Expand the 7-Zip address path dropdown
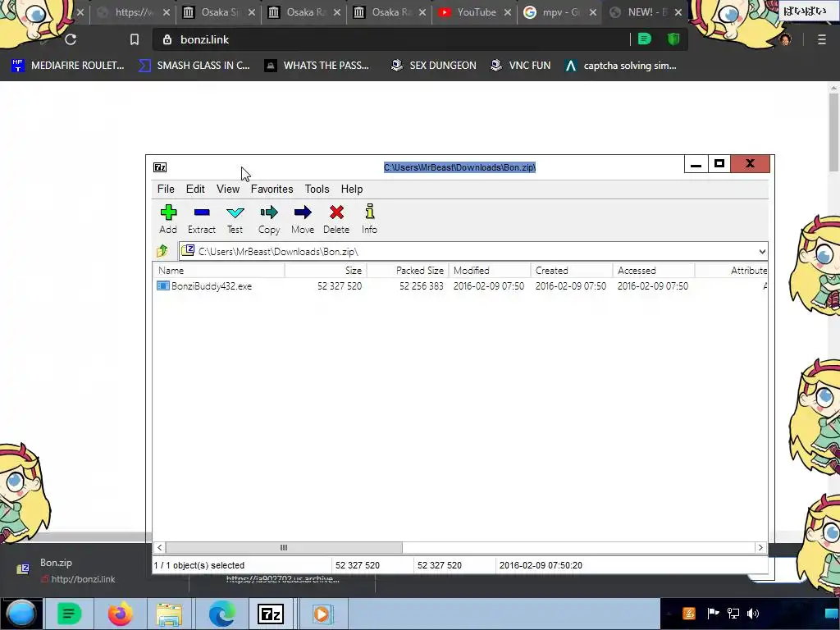840x630 pixels. (x=762, y=251)
